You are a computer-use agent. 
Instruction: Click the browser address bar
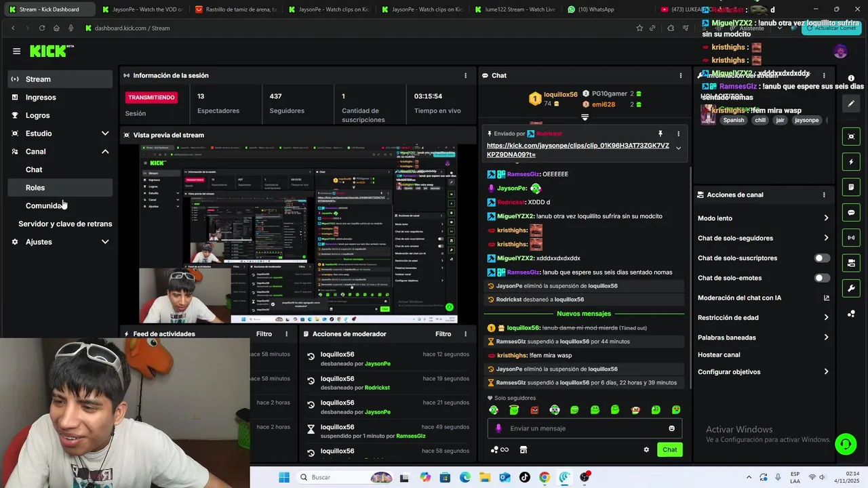tap(359, 28)
